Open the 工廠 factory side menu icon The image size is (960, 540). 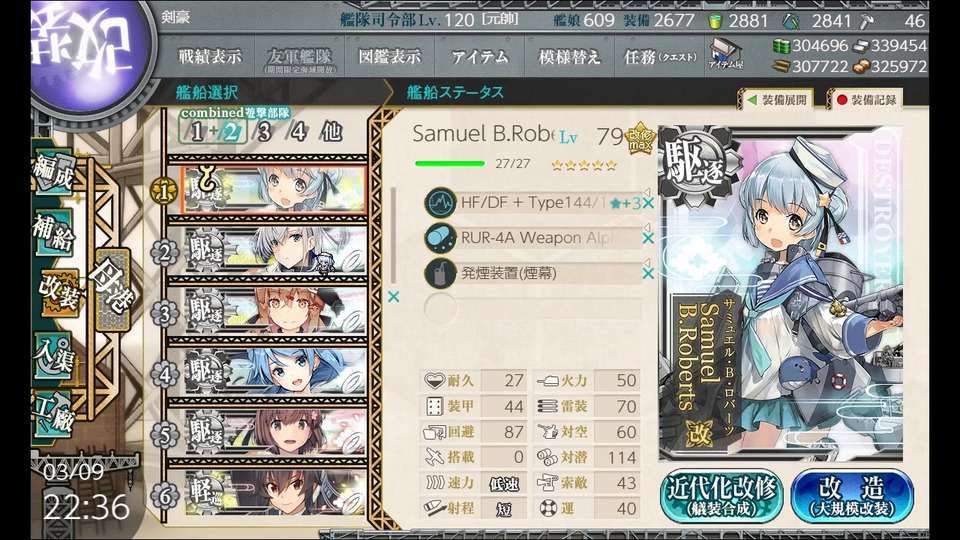(54, 416)
